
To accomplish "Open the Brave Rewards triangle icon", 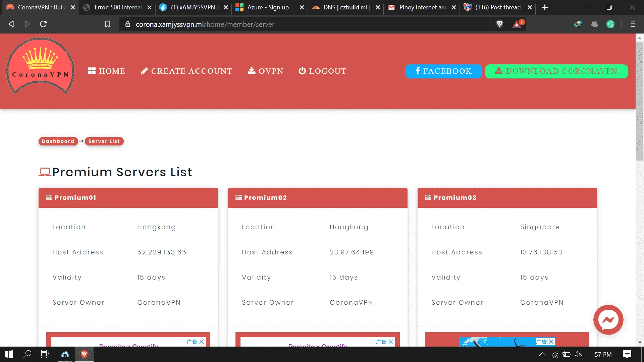I will pyautogui.click(x=518, y=24).
